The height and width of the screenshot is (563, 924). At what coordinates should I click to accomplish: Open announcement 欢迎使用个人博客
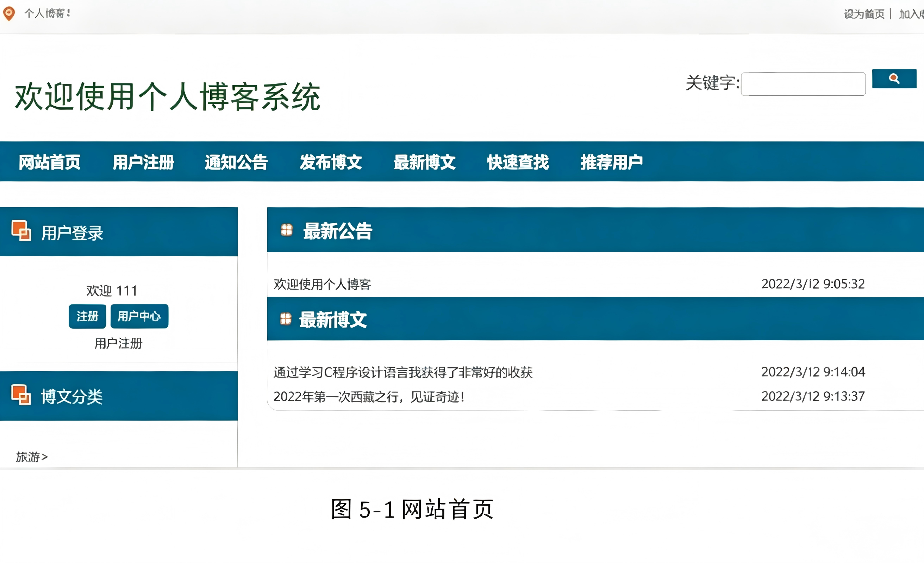point(322,284)
